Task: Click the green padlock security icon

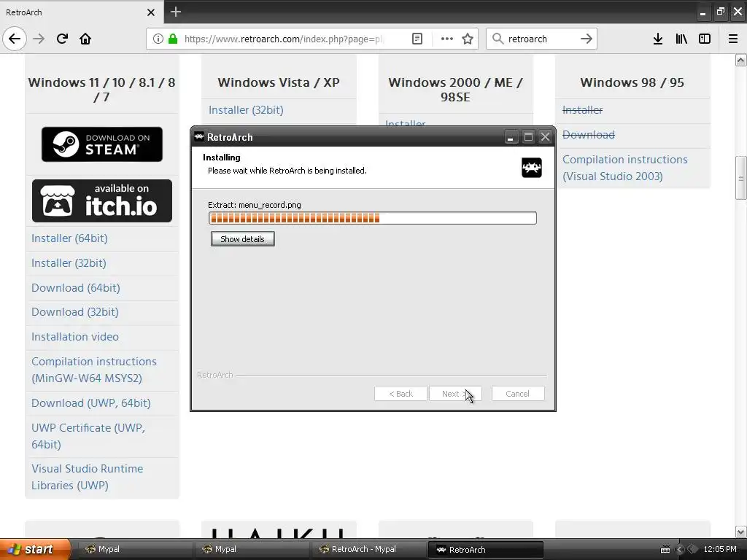Action: (173, 39)
